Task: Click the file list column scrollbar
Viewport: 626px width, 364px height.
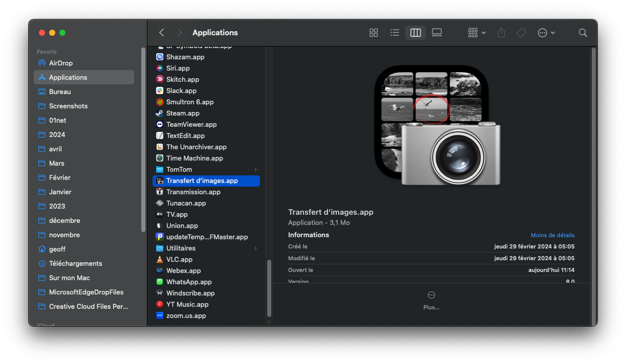Action: [x=269, y=288]
